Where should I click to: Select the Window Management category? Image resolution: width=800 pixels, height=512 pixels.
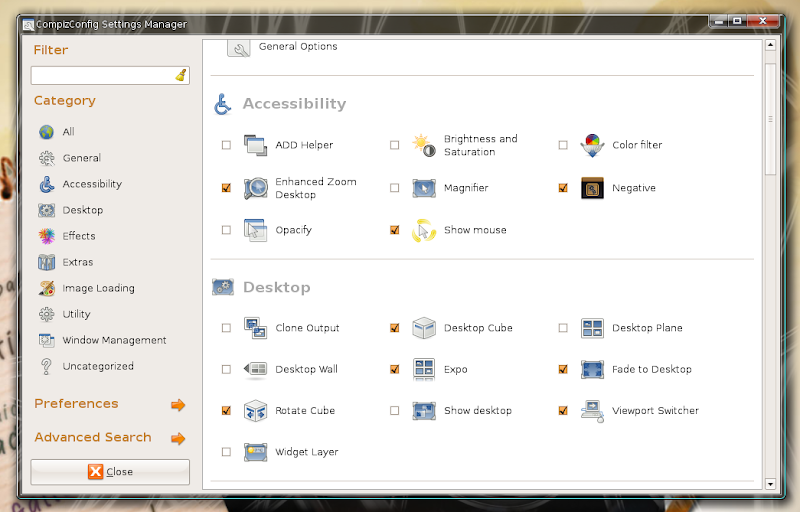click(103, 340)
